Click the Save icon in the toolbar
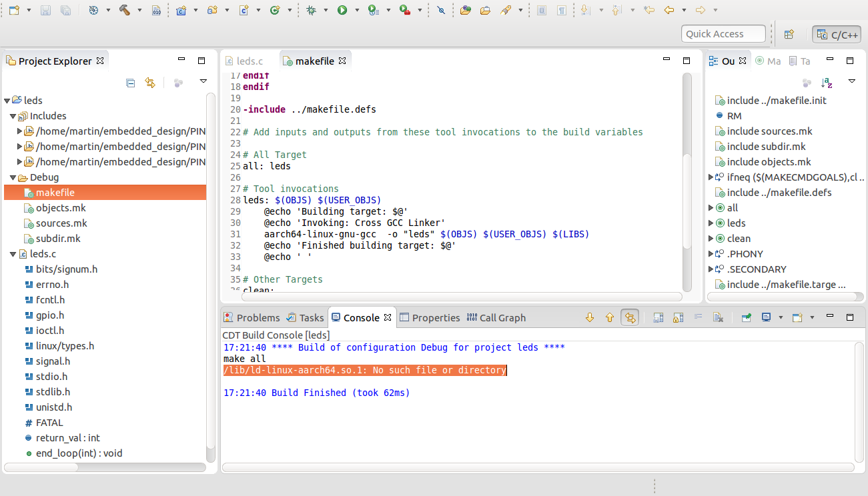The height and width of the screenshot is (496, 868). pos(45,10)
